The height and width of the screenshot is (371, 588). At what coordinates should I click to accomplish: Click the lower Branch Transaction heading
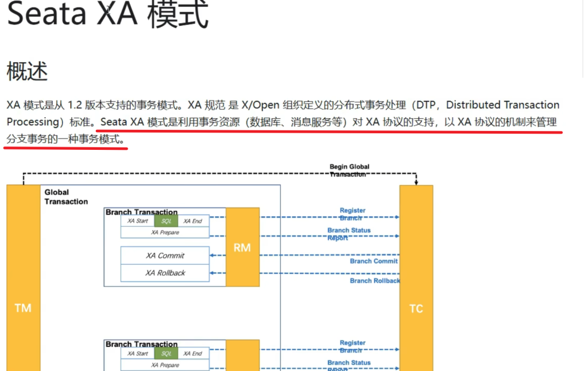coord(141,344)
